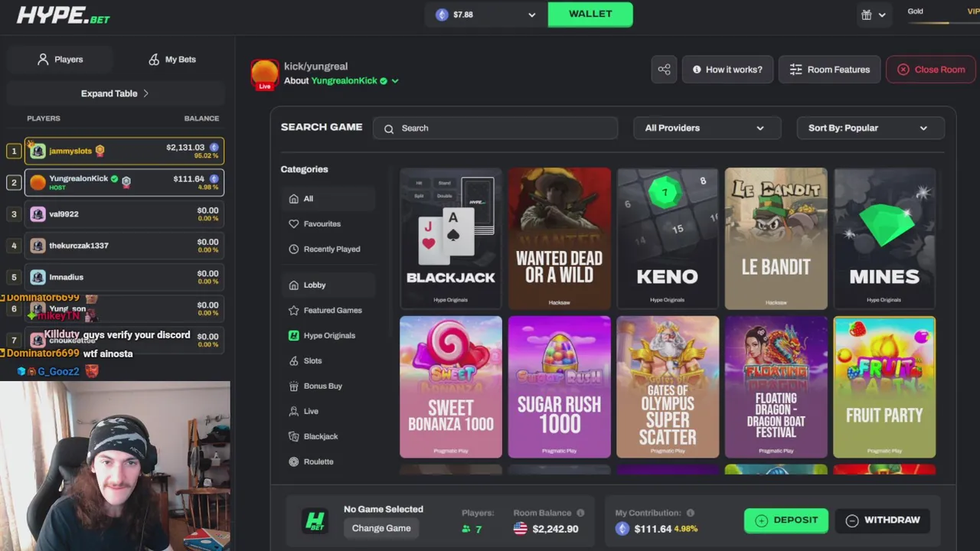
Task: Click the H BET game logo icon
Action: point(315,521)
